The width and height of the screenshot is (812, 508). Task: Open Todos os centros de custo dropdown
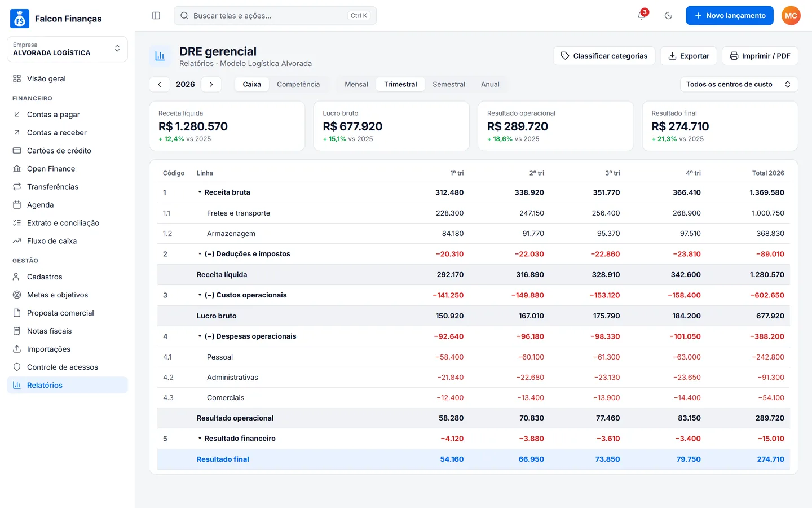click(x=739, y=84)
